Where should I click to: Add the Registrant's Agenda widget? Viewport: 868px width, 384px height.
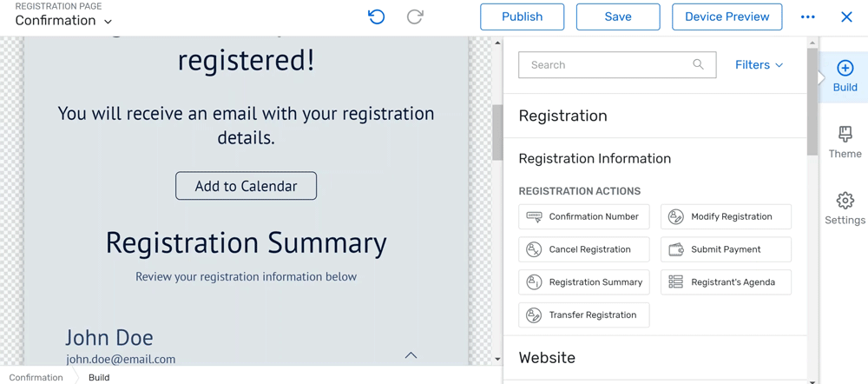point(726,282)
